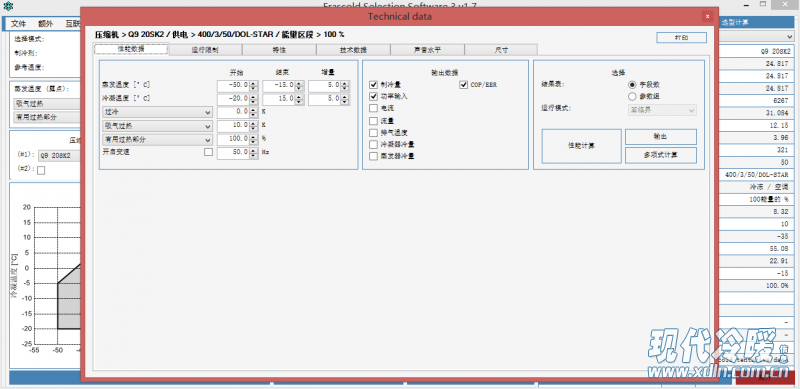Increase frequency Hz value with up arrow

(x=254, y=150)
